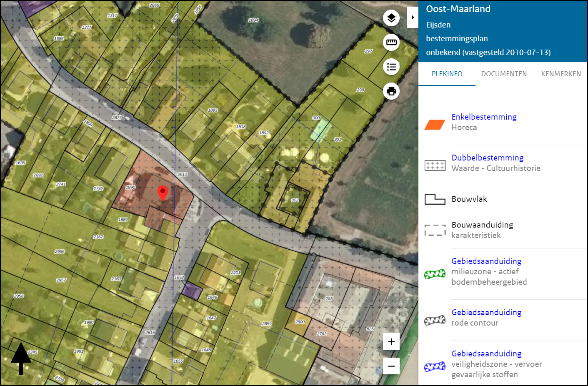Activate the ruler measure tool
This screenshot has width=588, height=386.
(391, 42)
